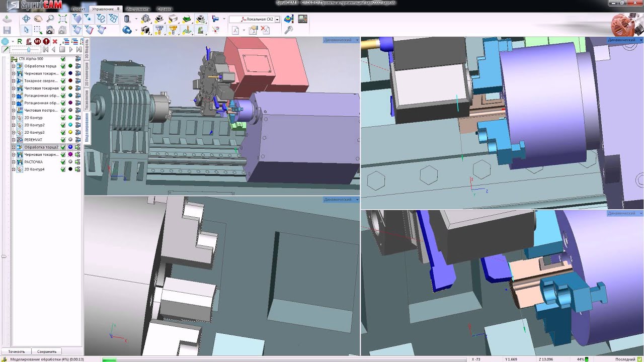Viewport: 644px width, 362px height.
Task: Toggle checkmark for Чистовая токарная operation
Action: (63, 88)
